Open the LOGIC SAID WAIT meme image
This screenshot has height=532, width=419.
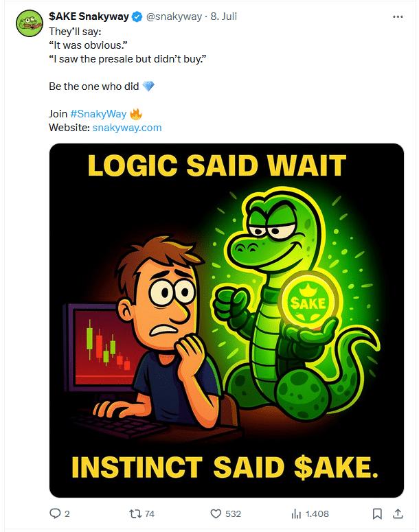pos(227,320)
